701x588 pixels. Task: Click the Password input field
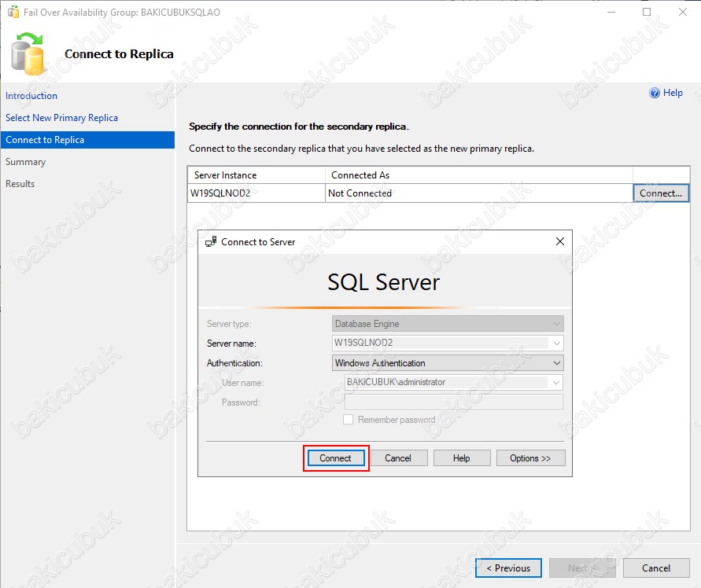click(x=454, y=402)
